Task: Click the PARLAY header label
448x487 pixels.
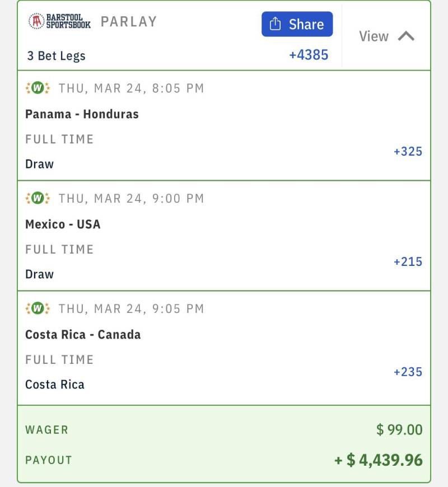Action: tap(128, 21)
